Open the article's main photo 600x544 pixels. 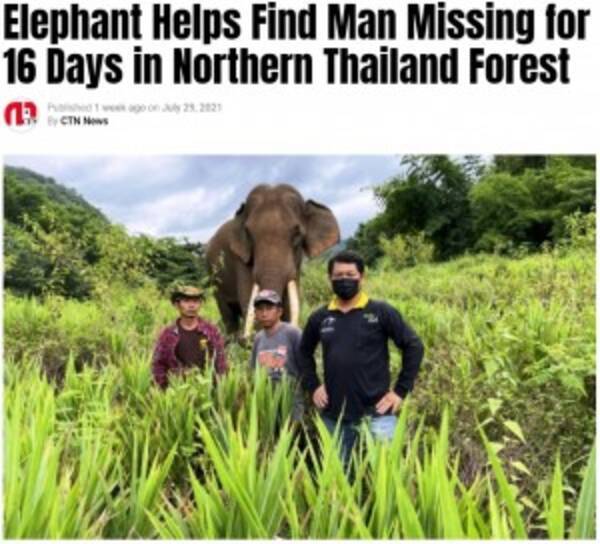coord(300,347)
